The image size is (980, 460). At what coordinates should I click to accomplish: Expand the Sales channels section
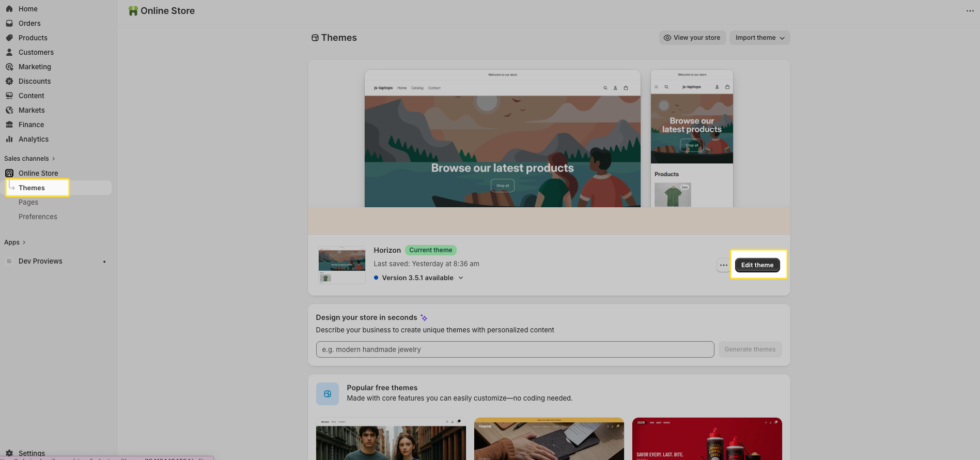click(x=29, y=159)
